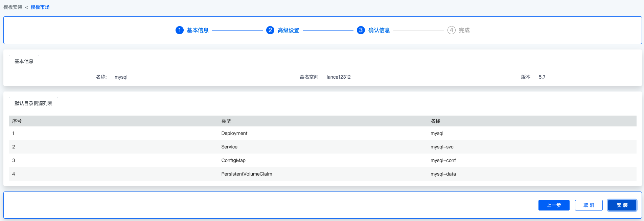Viewport: 644px width, 221px height.
Task: Click the 模板安装 breadcrumb text
Action: coord(13,7)
